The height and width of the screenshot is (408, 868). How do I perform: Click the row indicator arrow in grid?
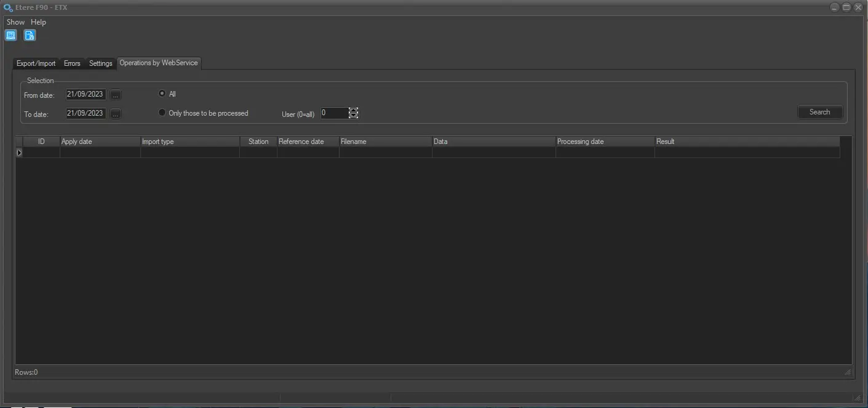pyautogui.click(x=19, y=153)
